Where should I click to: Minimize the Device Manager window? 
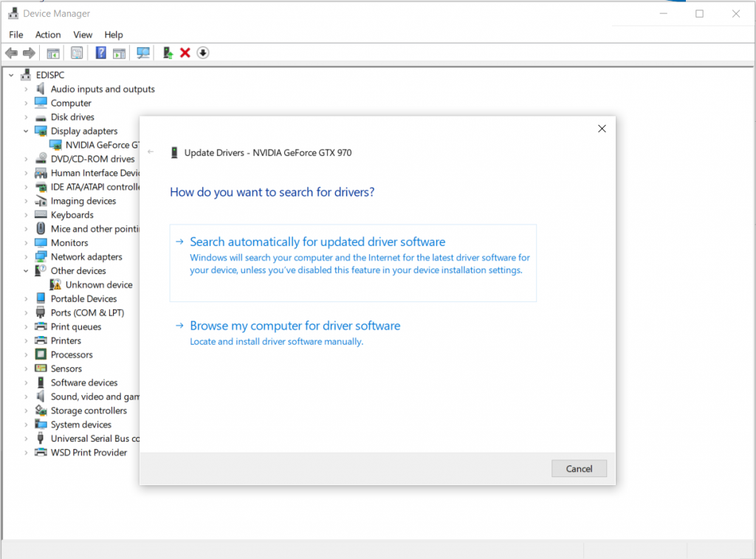pyautogui.click(x=664, y=13)
